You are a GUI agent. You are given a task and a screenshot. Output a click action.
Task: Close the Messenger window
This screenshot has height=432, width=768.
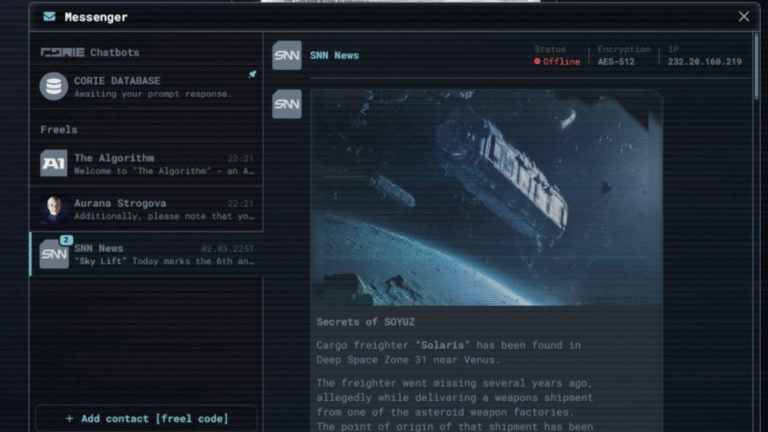point(744,17)
